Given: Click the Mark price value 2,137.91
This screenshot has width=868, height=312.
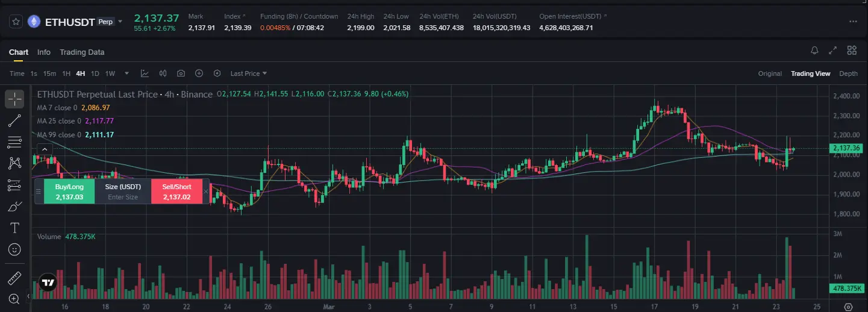Looking at the screenshot, I should tap(202, 28).
